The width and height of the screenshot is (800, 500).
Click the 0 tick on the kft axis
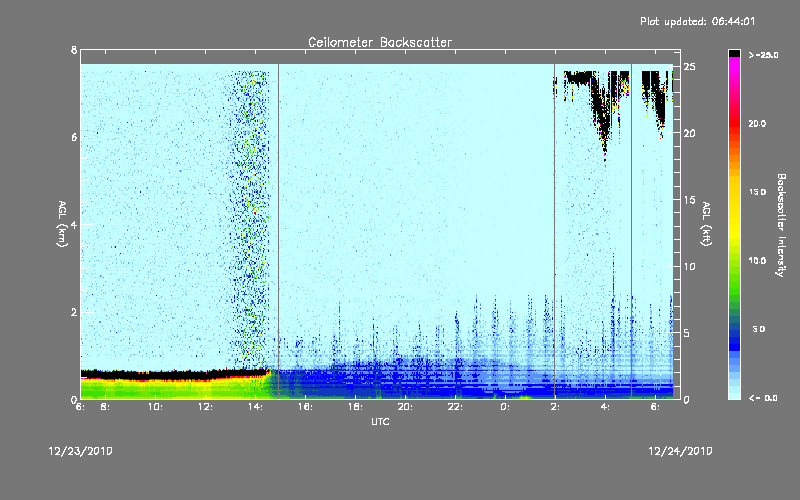[687, 399]
